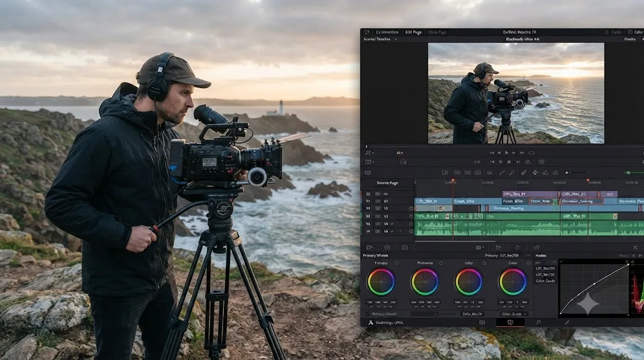Viewport: 644px width, 360px height.
Task: Select the first blue clip on track V1
Action: point(433,201)
